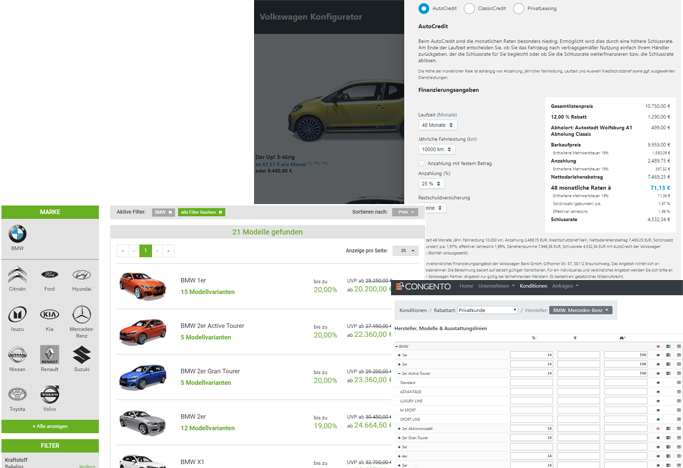Click the list icon in the Standard row
Image resolution: width=683 pixels, height=468 pixels.
coord(679,383)
